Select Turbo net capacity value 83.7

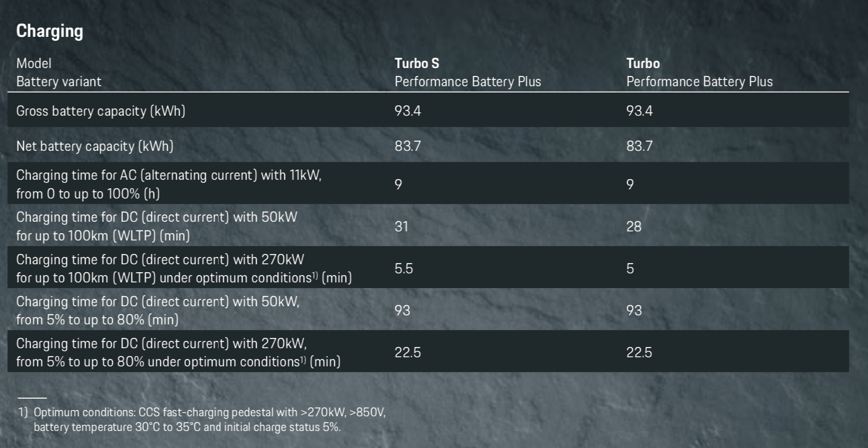[640, 146]
